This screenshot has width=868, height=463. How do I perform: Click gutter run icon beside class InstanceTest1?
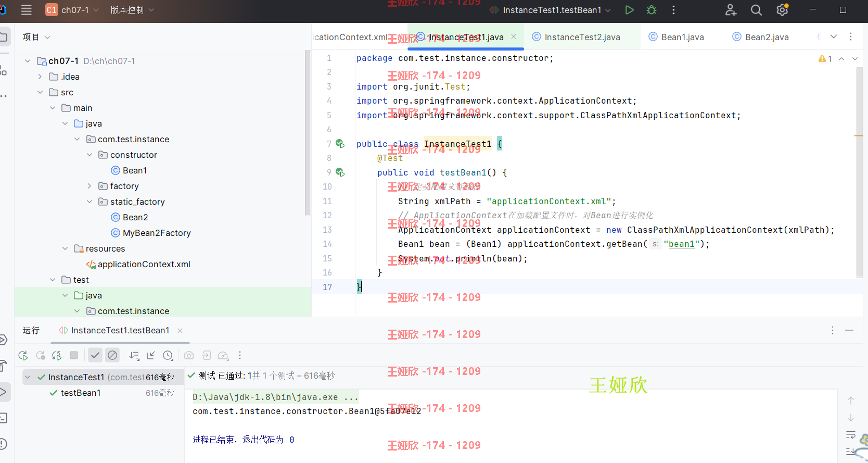click(x=340, y=144)
